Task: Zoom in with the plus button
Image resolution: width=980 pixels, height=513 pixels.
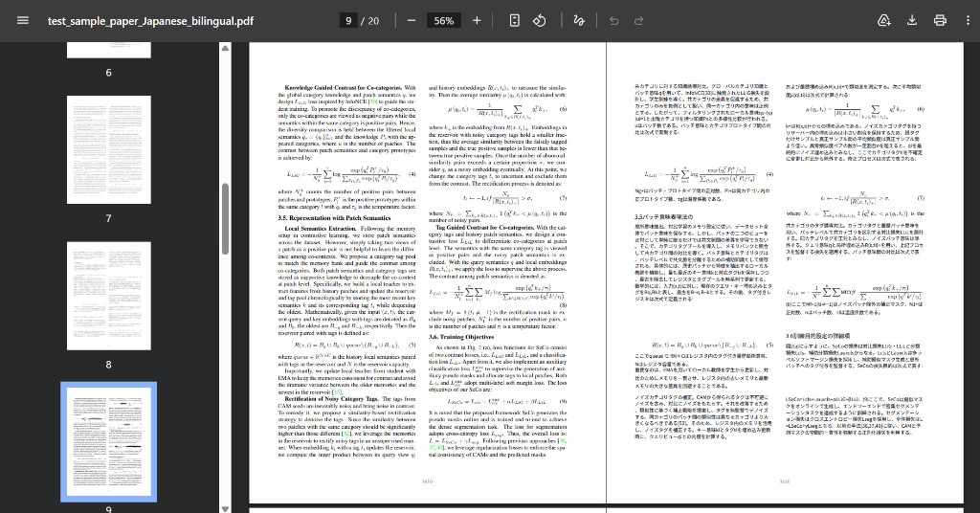Action: pyautogui.click(x=477, y=21)
